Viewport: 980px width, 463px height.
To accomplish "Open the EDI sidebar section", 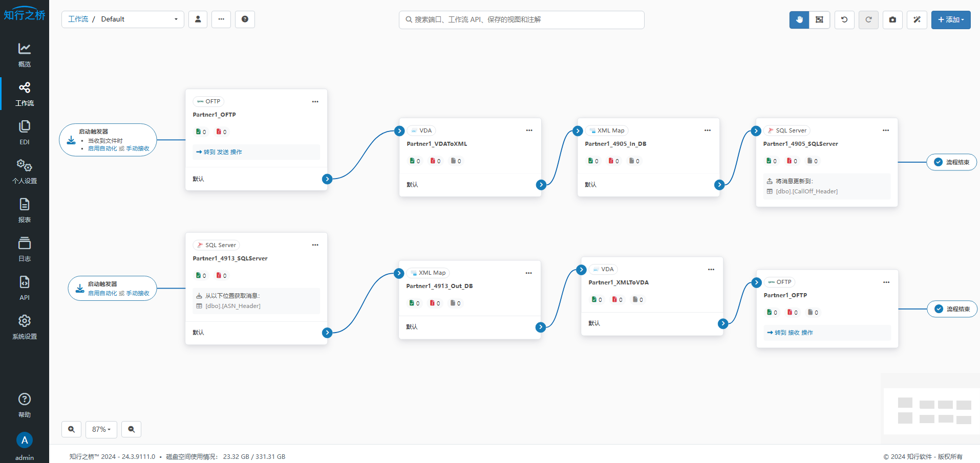I will [x=25, y=133].
